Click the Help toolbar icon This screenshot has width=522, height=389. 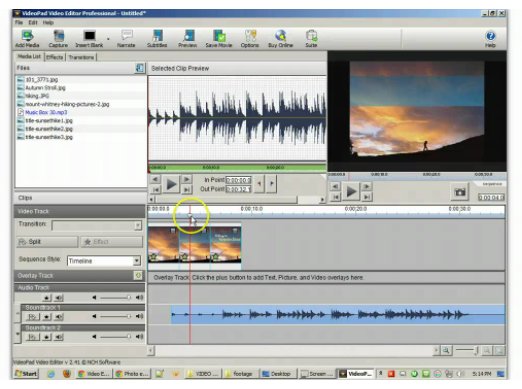490,39
